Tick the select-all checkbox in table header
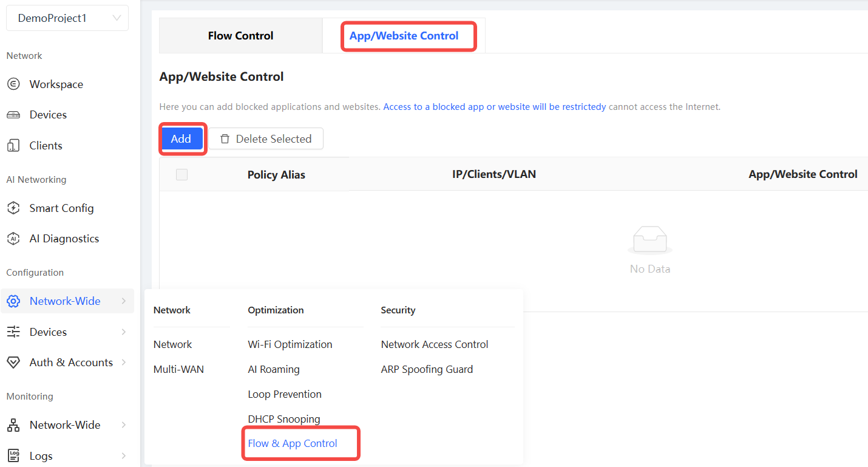This screenshot has width=868, height=467. [181, 175]
